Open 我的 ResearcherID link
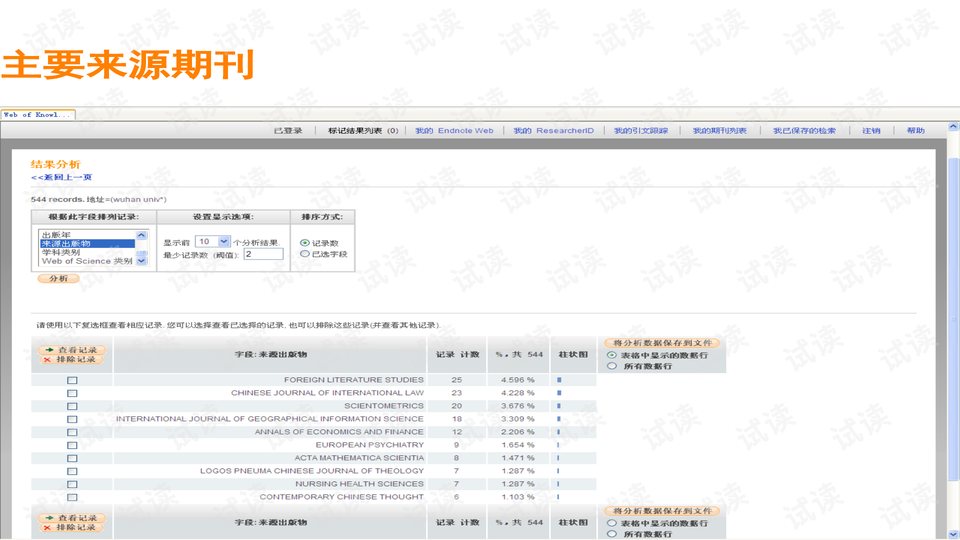 click(x=553, y=130)
